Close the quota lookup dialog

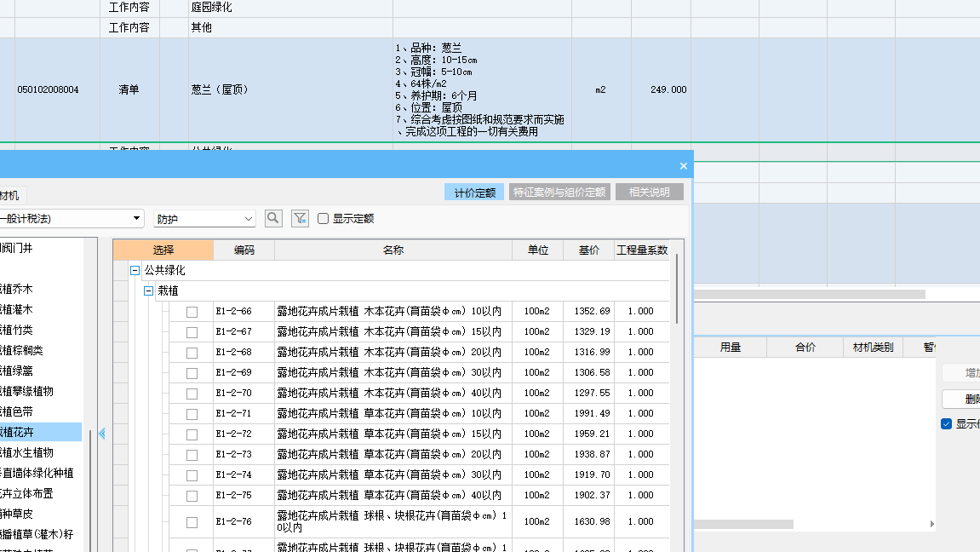[x=683, y=165]
